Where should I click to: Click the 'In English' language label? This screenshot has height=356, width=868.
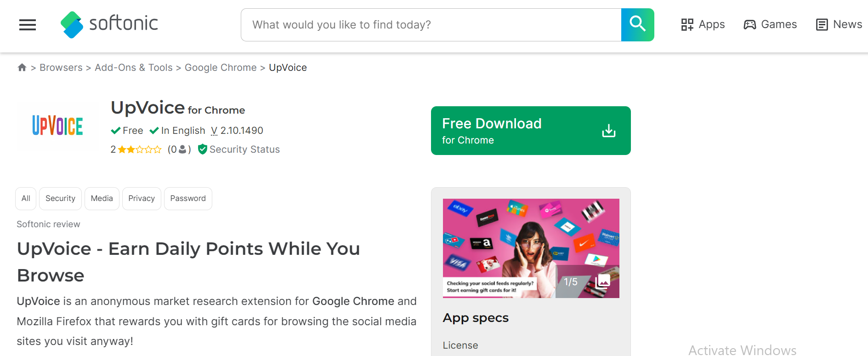point(183,131)
